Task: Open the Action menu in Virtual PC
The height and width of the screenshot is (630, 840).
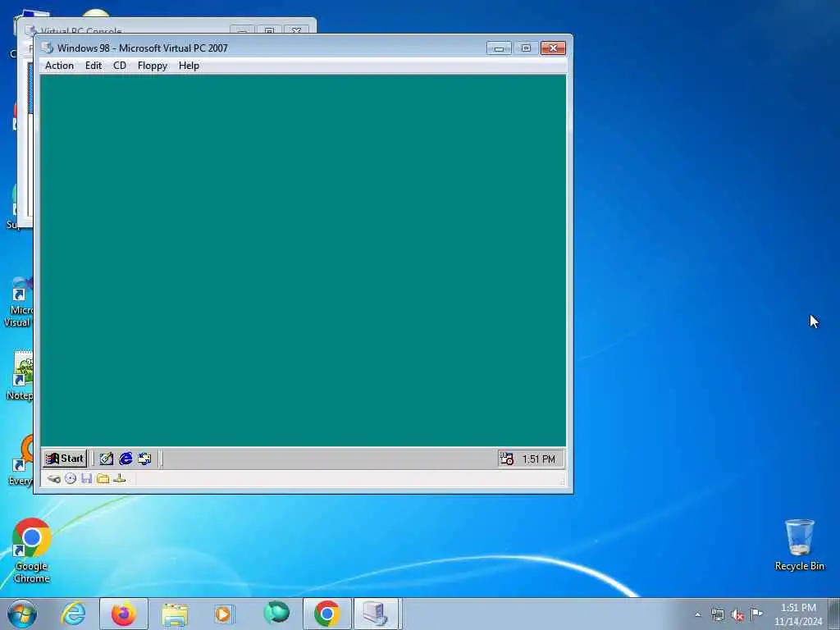Action: [x=59, y=66]
